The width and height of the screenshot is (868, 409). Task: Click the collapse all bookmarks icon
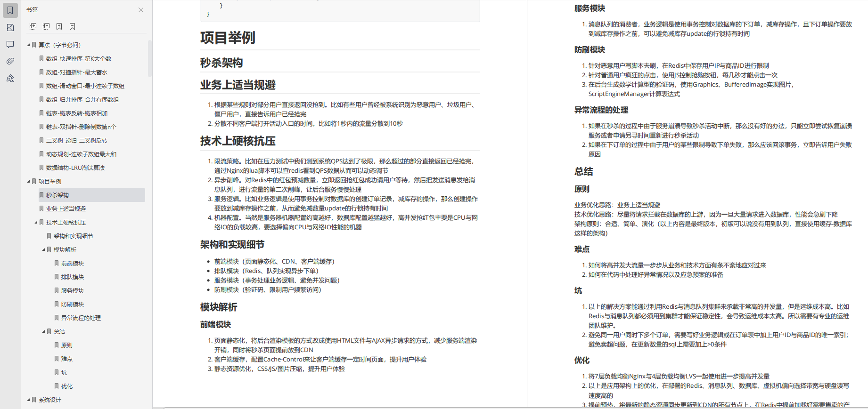pos(46,26)
